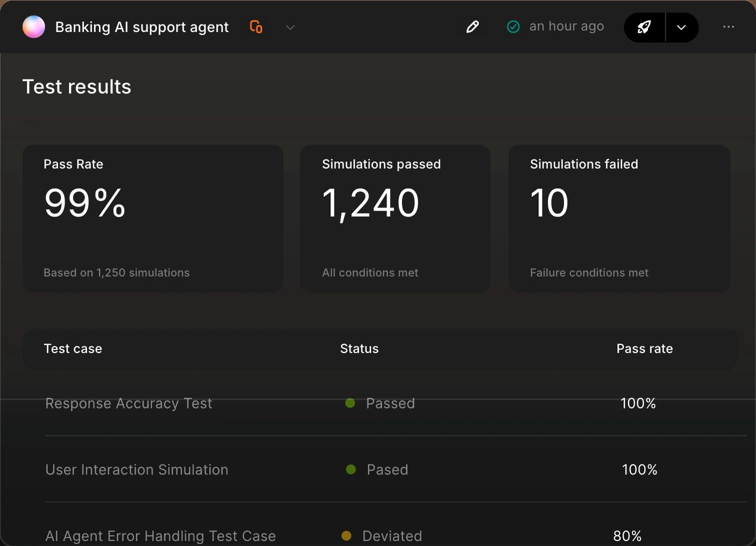The image size is (756, 546).
Task: Click the gradient agent avatar icon
Action: 33,27
